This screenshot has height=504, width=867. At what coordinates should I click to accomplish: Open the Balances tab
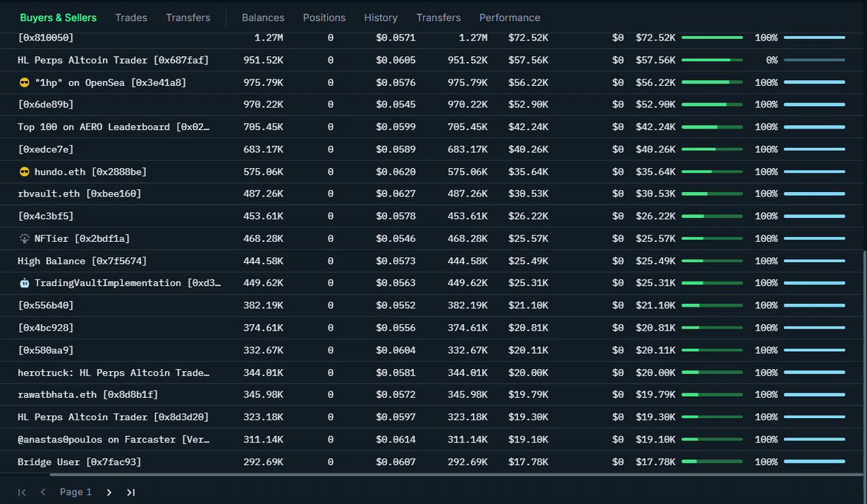263,17
